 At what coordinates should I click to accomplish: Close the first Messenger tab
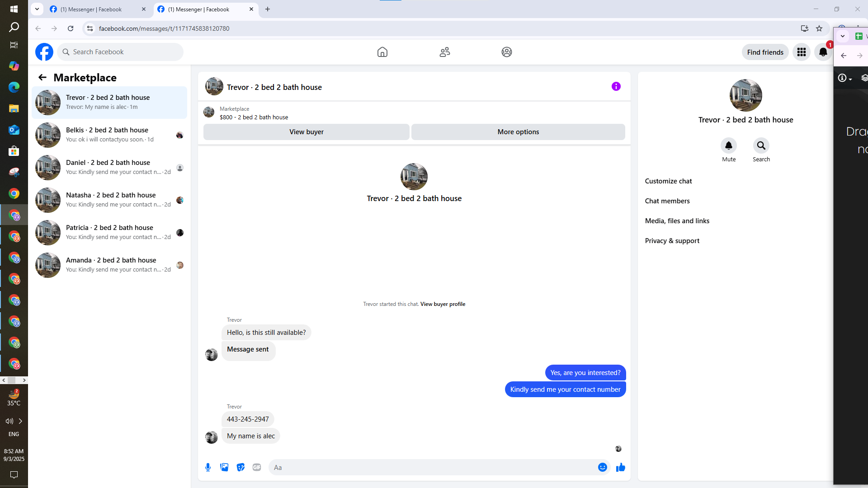144,9
